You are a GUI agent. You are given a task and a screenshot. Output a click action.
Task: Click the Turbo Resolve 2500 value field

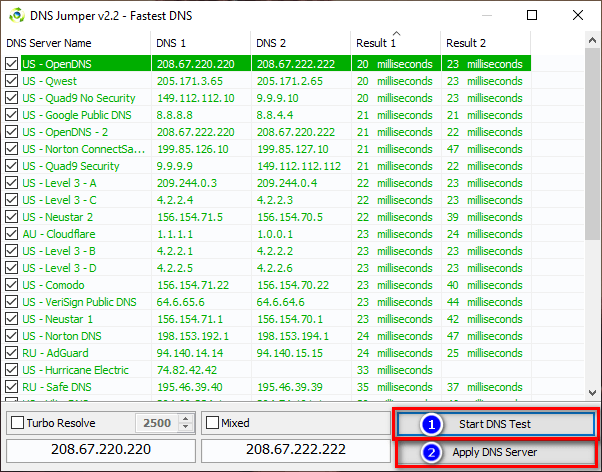(157, 423)
